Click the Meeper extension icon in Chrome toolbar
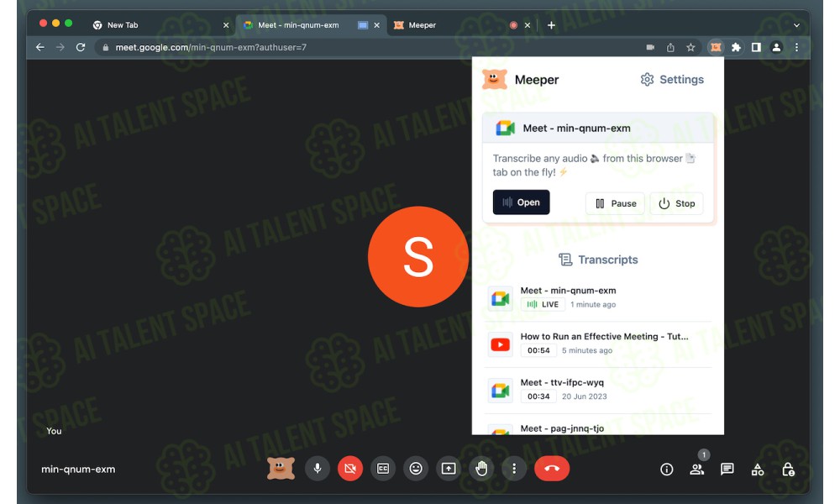Screen dimensions: 840x504 tap(715, 47)
